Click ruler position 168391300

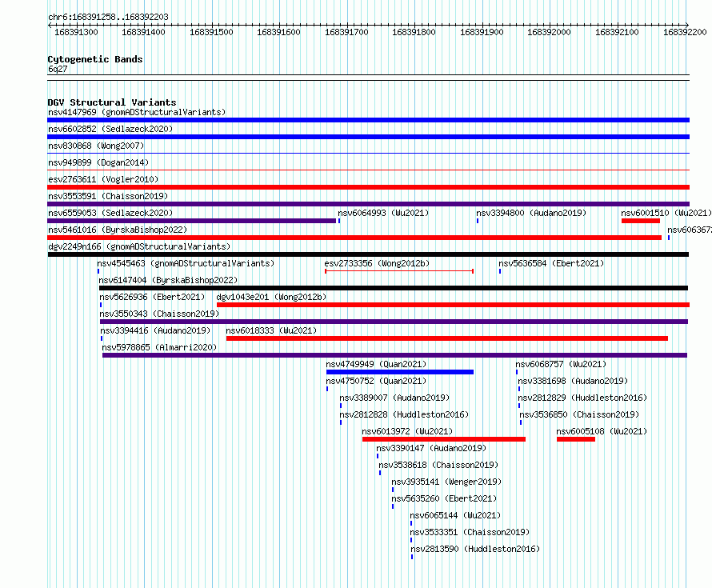[x=76, y=32]
